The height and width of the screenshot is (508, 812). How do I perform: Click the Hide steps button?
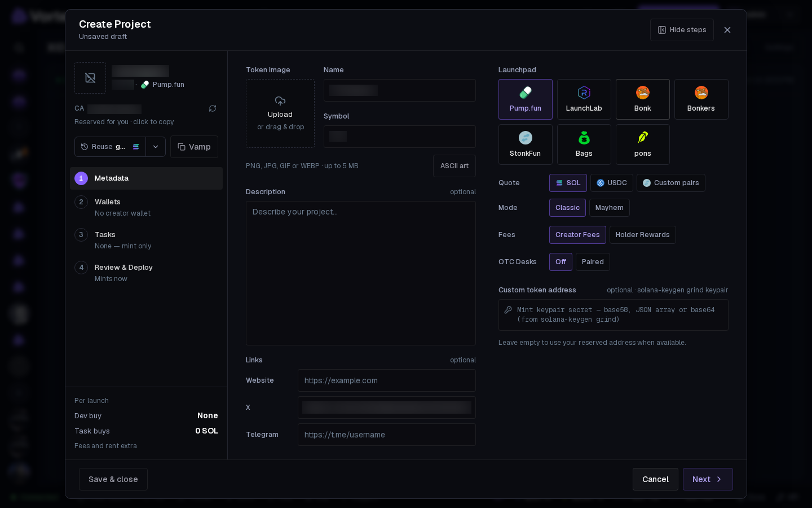pos(682,30)
